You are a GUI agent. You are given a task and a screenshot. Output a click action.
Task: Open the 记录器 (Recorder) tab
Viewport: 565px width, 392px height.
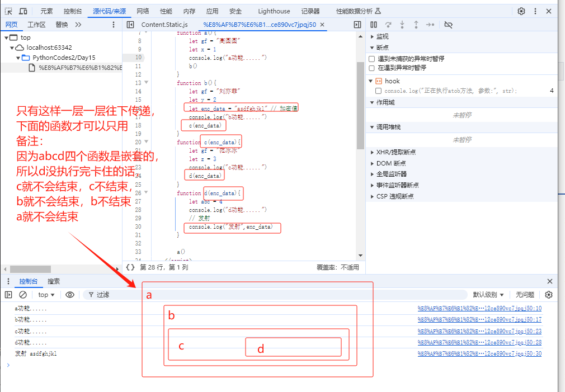click(310, 11)
